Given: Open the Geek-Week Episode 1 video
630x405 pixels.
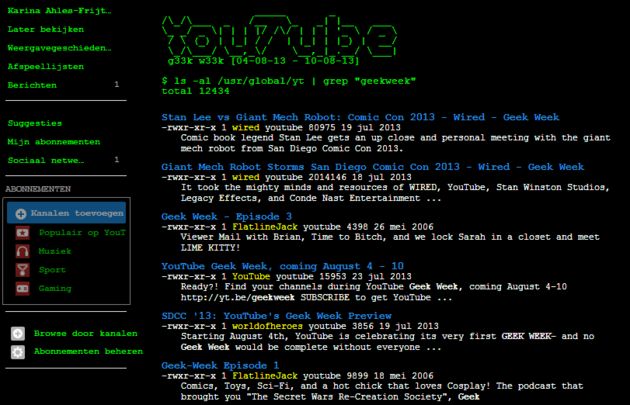Looking at the screenshot, I should (220, 366).
